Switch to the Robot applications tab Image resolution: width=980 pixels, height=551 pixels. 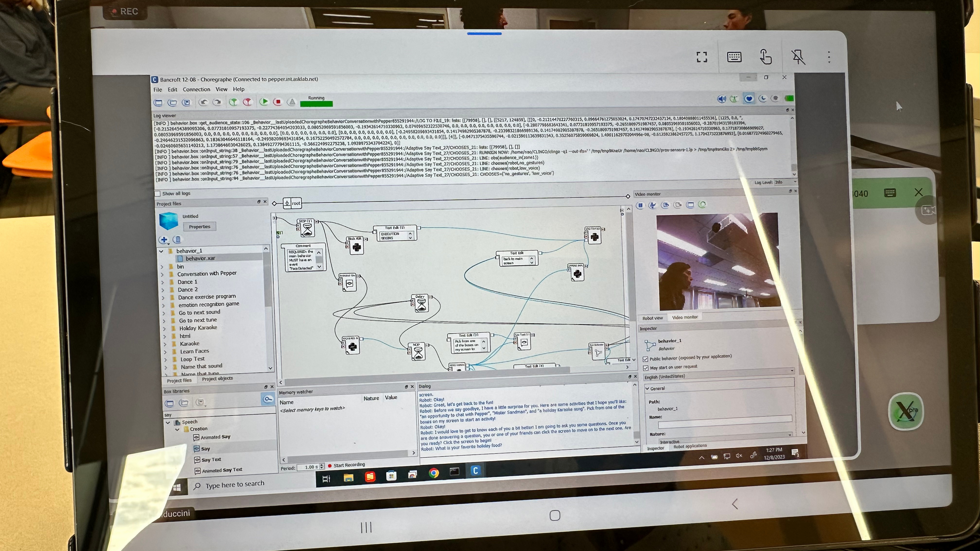[690, 446]
